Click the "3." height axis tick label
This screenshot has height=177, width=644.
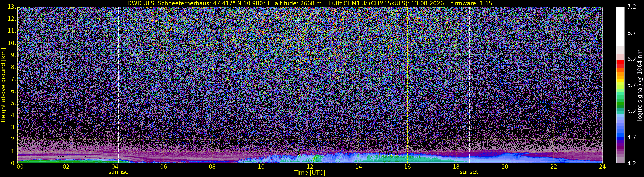tap(13, 127)
